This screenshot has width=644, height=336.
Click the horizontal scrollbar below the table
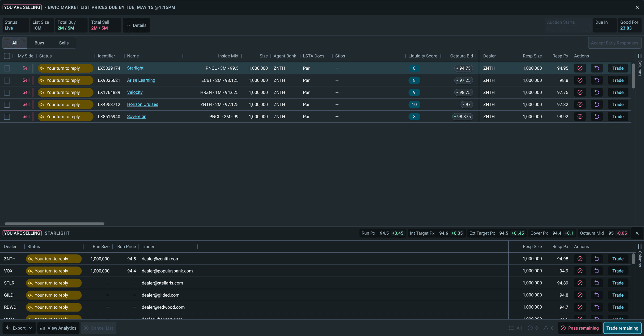point(54,224)
